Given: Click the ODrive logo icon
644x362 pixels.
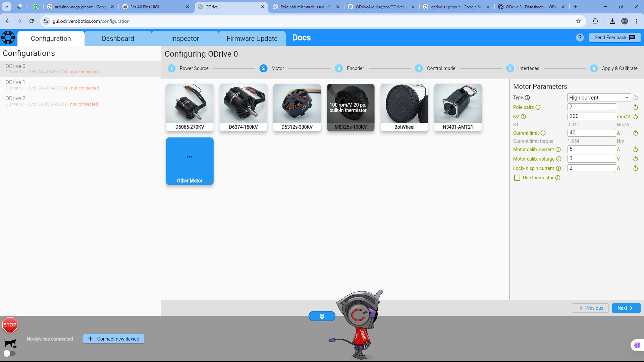Looking at the screenshot, I should point(8,38).
